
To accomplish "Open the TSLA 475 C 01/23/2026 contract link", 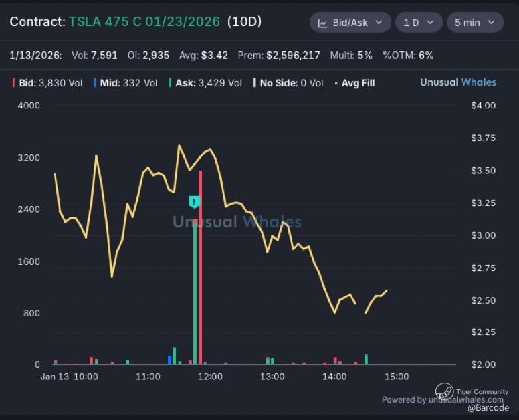I will 144,22.
